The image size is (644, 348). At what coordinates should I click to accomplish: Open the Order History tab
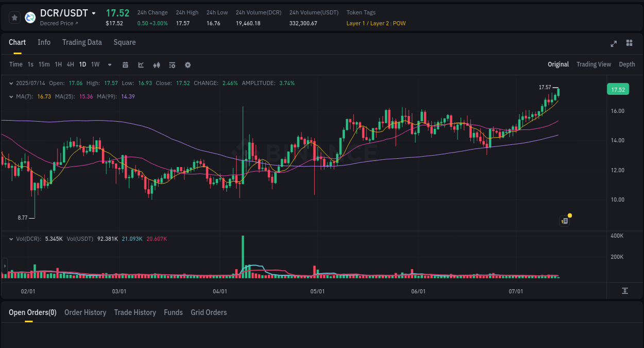(x=85, y=312)
